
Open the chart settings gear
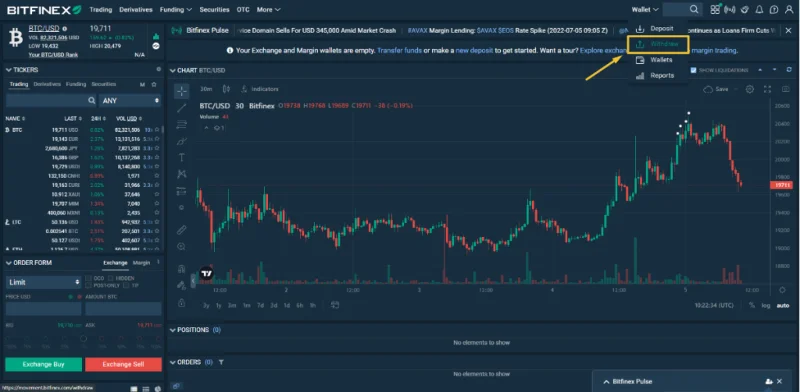pyautogui.click(x=749, y=89)
